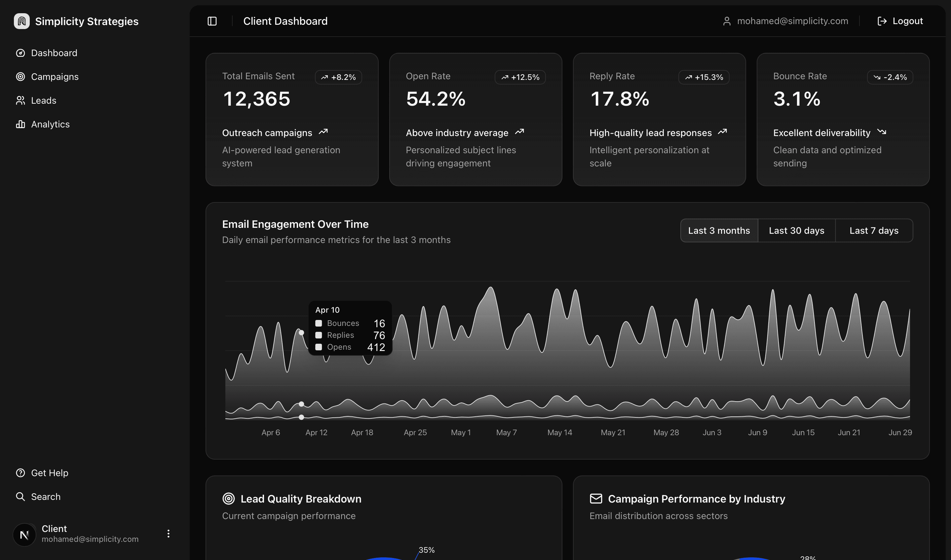Click the Get Help question-mark icon
This screenshot has height=560, width=951.
click(20, 472)
